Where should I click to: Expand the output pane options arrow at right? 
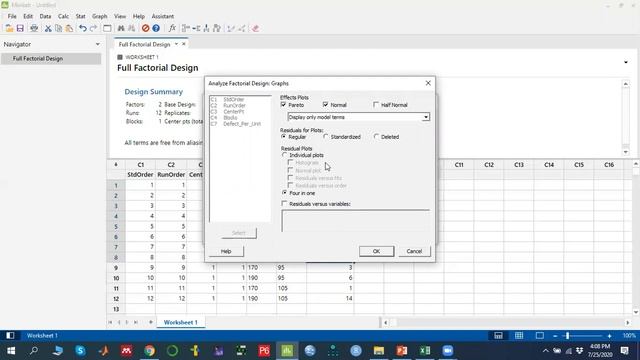(626, 62)
